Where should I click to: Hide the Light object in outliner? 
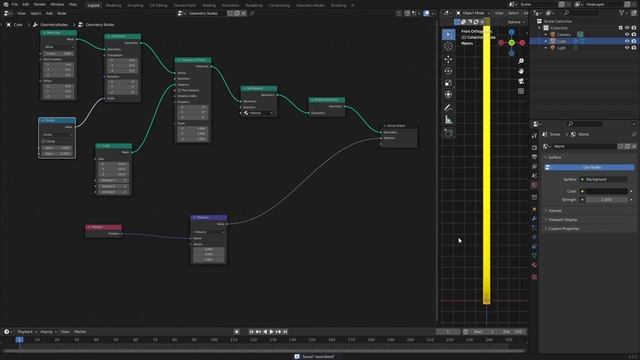point(627,48)
